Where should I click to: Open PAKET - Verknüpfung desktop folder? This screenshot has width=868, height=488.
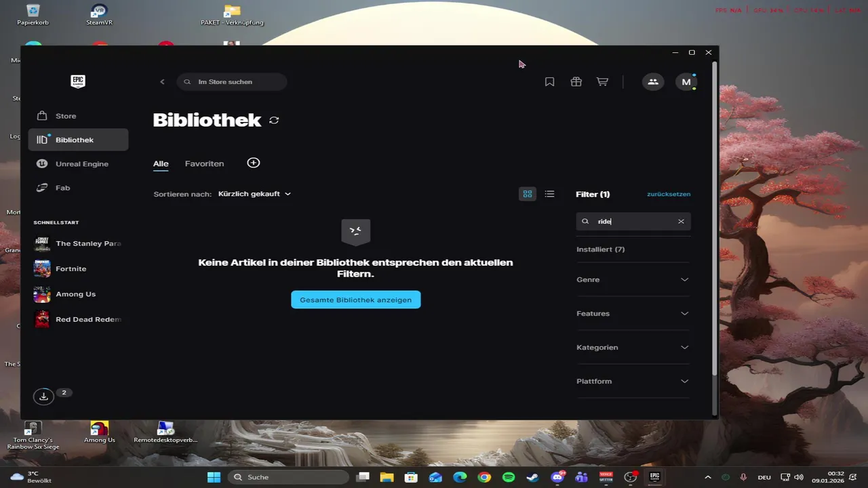point(232,15)
